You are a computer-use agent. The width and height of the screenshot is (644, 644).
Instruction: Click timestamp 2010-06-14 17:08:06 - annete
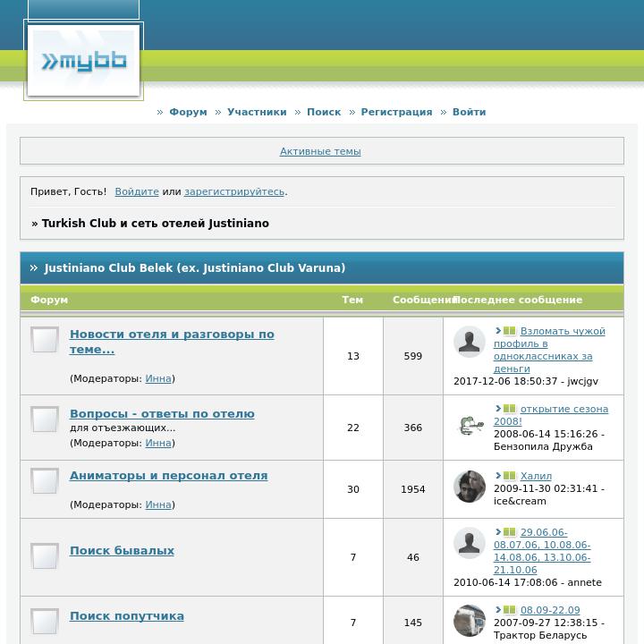[528, 582]
